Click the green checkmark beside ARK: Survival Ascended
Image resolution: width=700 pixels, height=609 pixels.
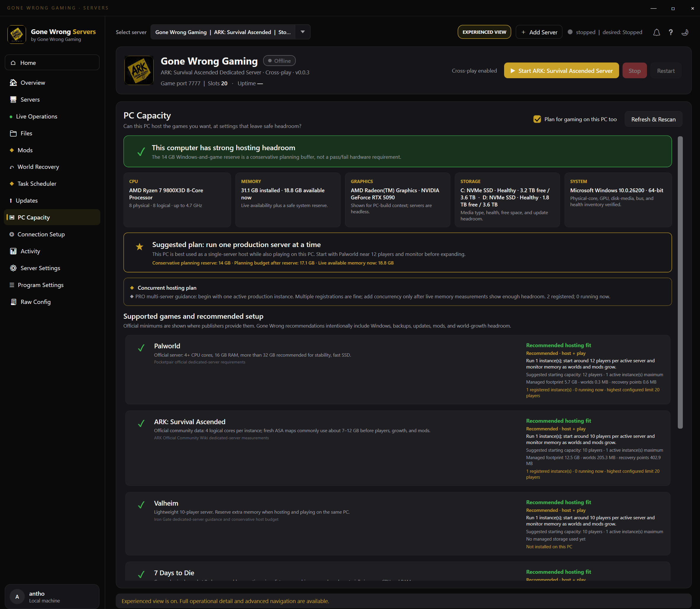click(141, 424)
